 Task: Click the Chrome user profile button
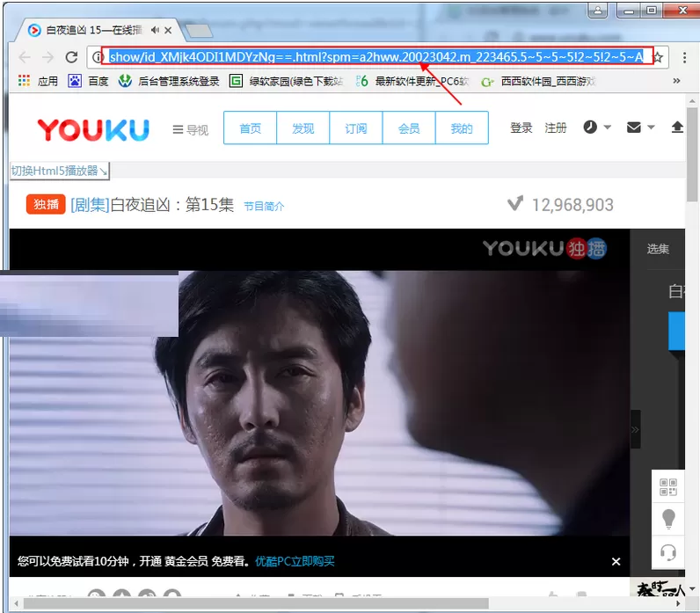(x=598, y=10)
